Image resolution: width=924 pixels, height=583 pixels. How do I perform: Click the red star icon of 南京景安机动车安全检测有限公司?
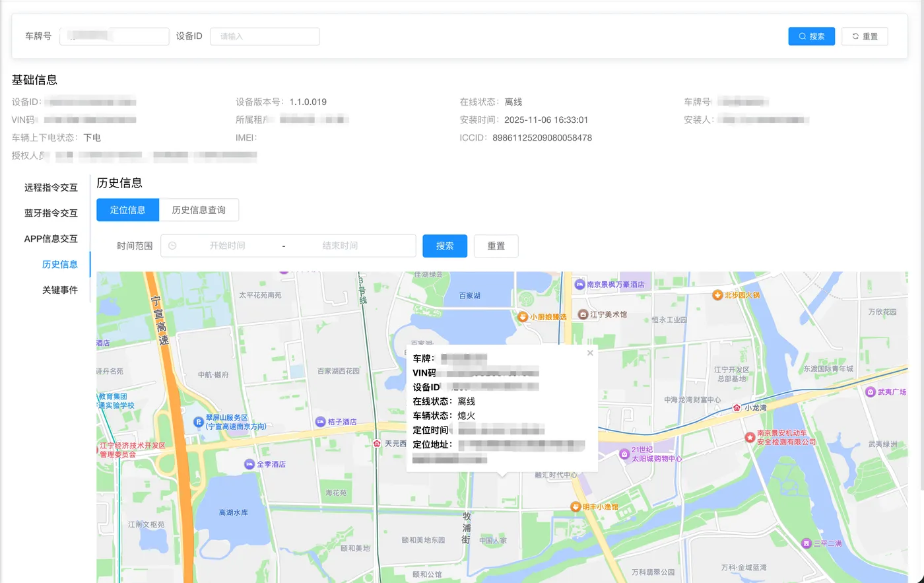click(750, 437)
